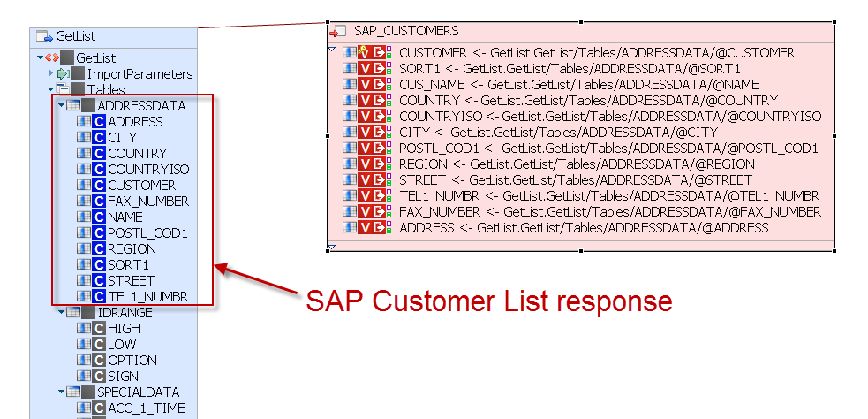Click the red V icon on the SORT1 mapping row
The image size is (868, 419).
(364, 69)
